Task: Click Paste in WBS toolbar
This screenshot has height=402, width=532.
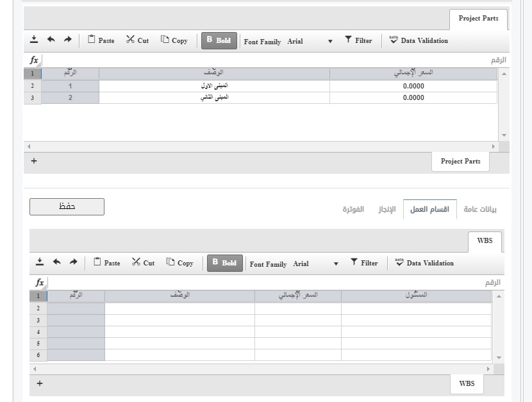Action: click(x=107, y=262)
